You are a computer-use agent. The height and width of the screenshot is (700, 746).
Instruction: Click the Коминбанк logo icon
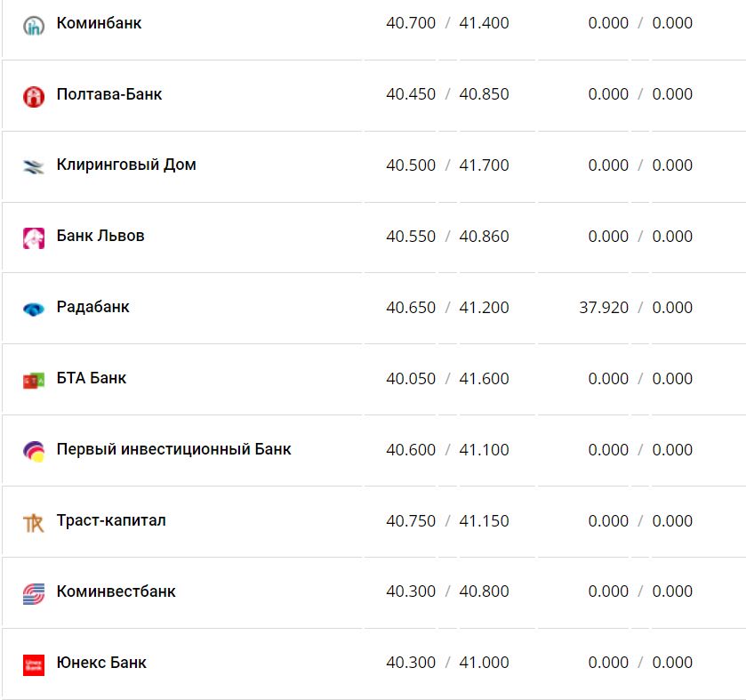coord(34,25)
